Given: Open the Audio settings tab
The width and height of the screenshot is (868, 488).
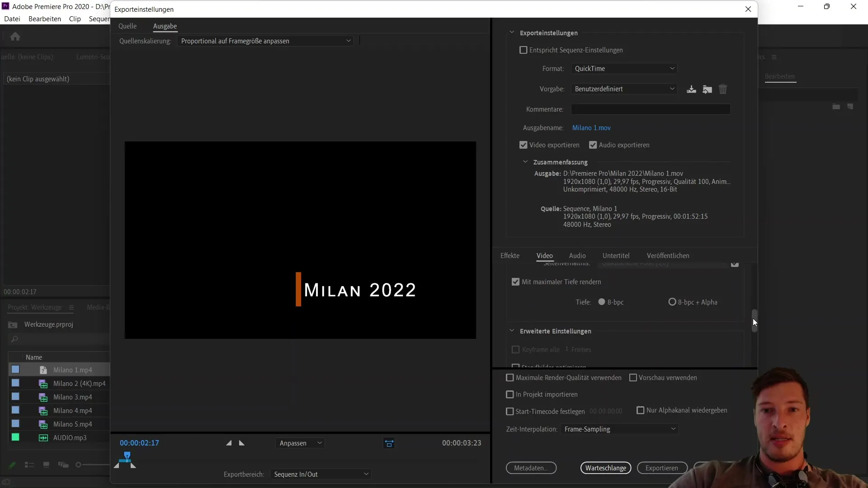Looking at the screenshot, I should pyautogui.click(x=577, y=256).
